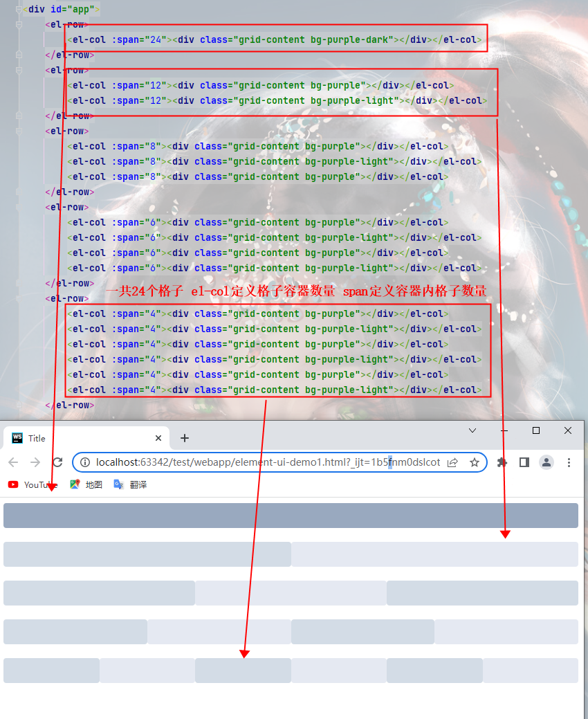Screen dimensions: 588x719
Task: Click the span="24" code line
Action: click(x=275, y=39)
